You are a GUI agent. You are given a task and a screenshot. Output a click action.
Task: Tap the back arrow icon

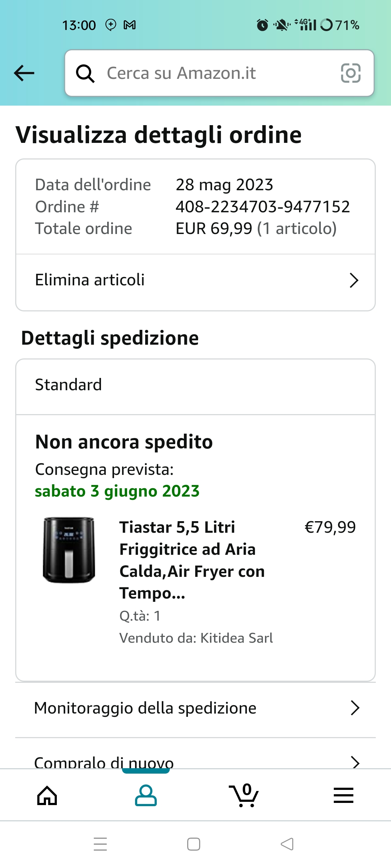[24, 73]
